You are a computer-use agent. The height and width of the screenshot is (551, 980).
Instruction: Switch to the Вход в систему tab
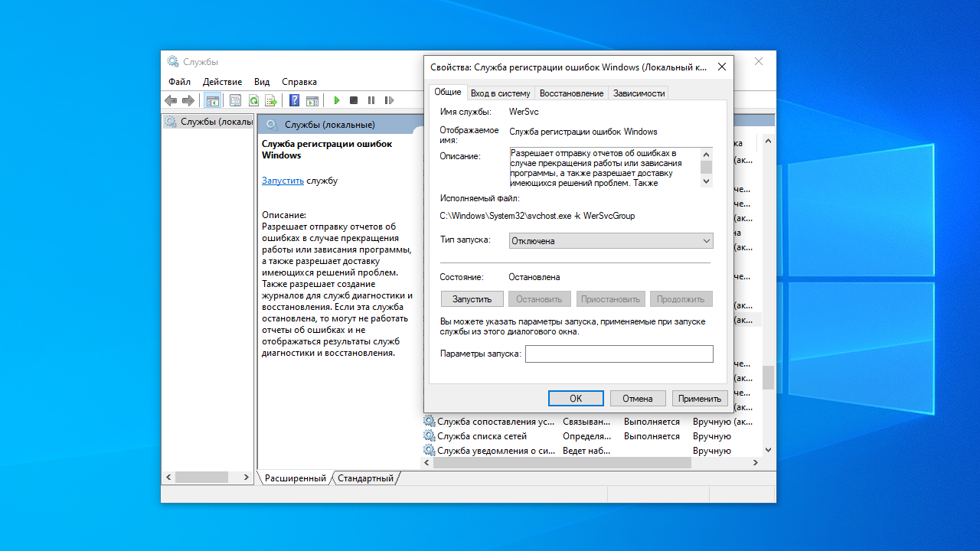point(500,93)
